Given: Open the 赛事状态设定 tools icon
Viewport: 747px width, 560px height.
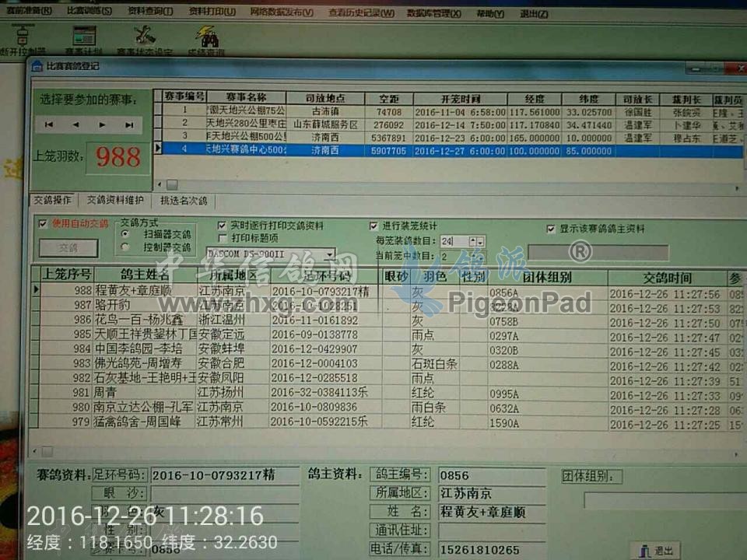Looking at the screenshot, I should 145,35.
